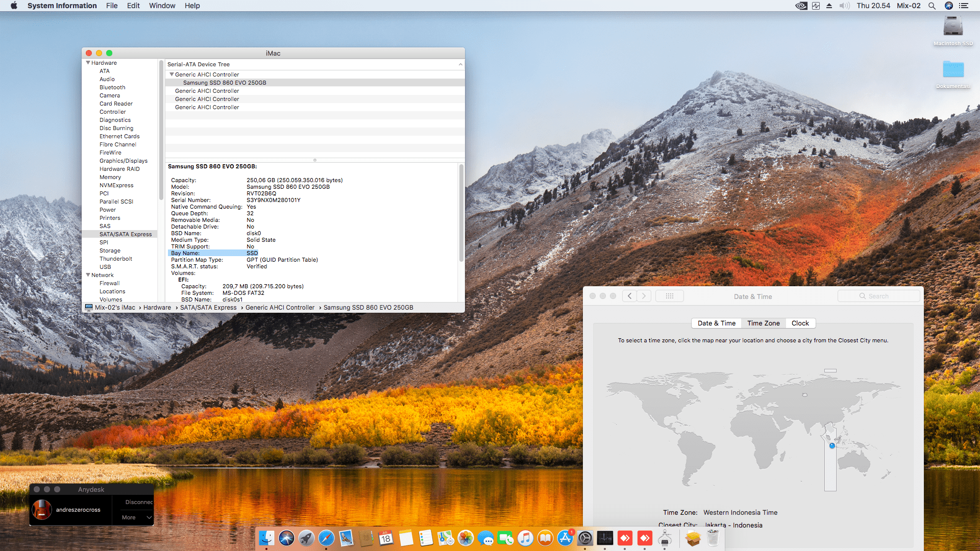Click Spotlight search icon in menu bar
Screen dimensions: 980x551
(x=932, y=6)
